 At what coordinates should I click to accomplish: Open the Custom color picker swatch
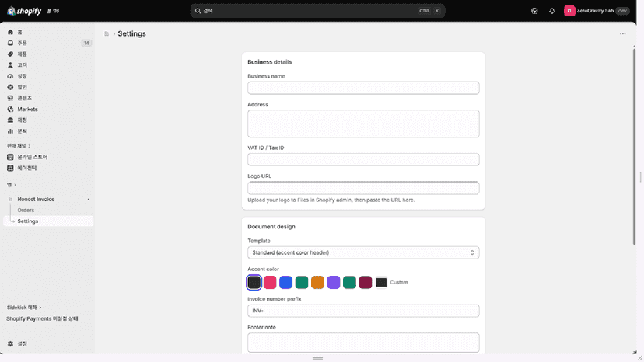[x=382, y=283]
